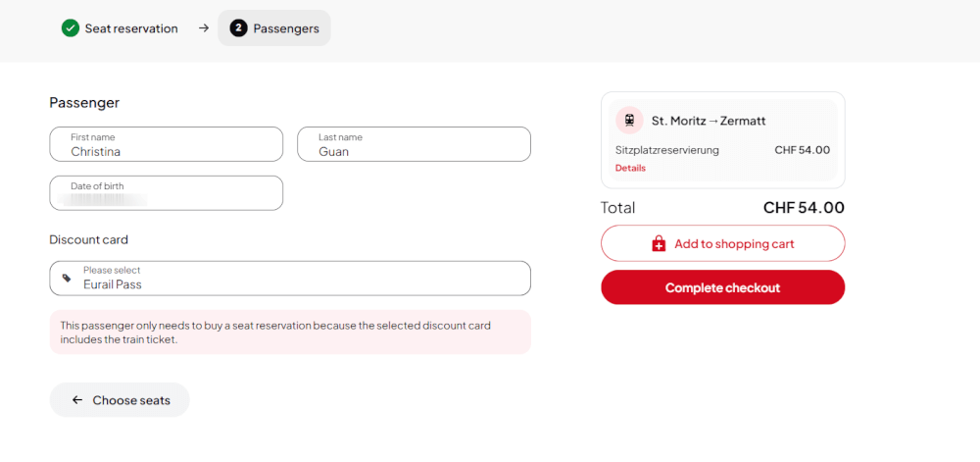Image resolution: width=980 pixels, height=462 pixels.
Task: Click the green checkmark beside Seat reservation
Action: [x=71, y=28]
